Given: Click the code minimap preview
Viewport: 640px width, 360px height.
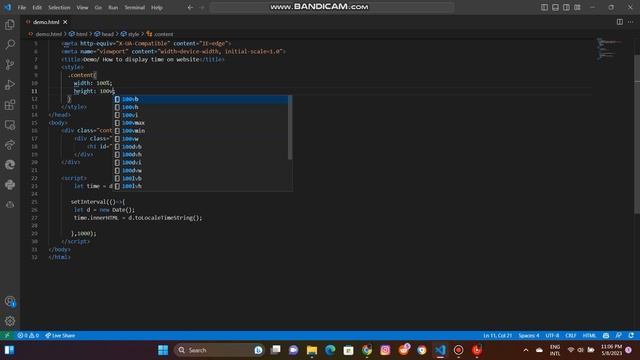Looking at the screenshot, I should coord(610,48).
